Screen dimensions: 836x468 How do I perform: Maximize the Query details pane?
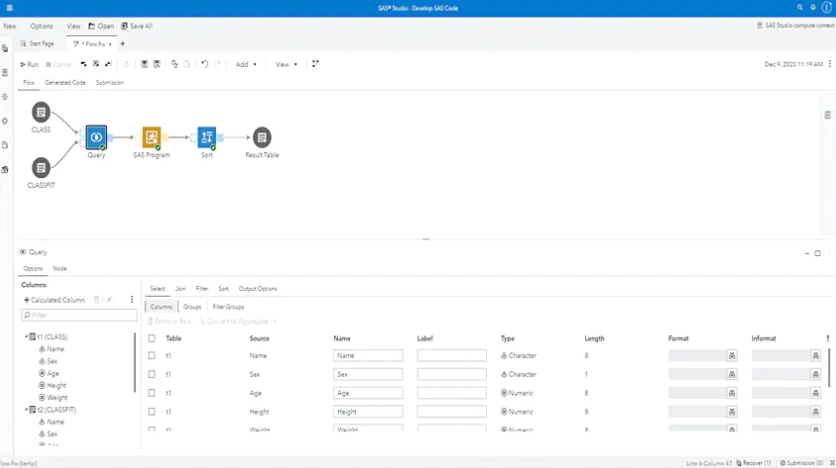tap(817, 253)
